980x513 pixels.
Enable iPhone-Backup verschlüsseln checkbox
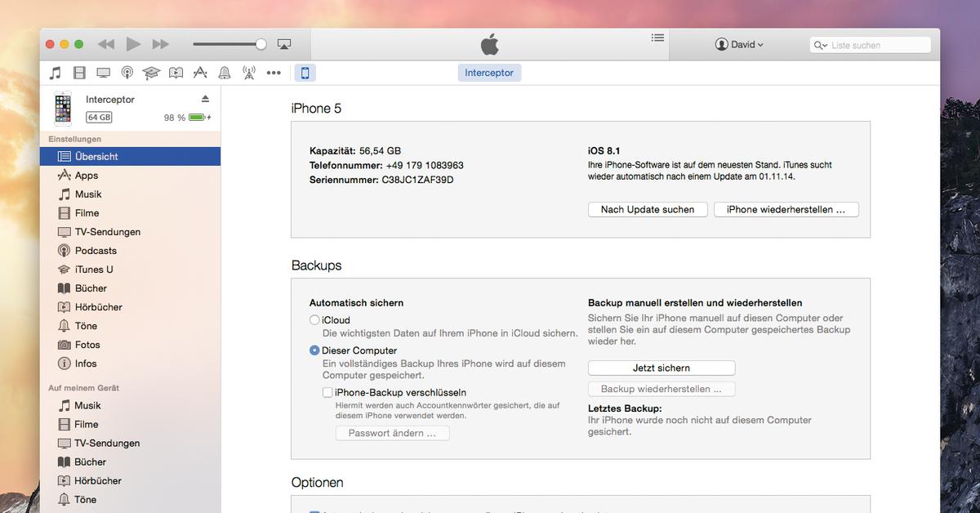[327, 393]
